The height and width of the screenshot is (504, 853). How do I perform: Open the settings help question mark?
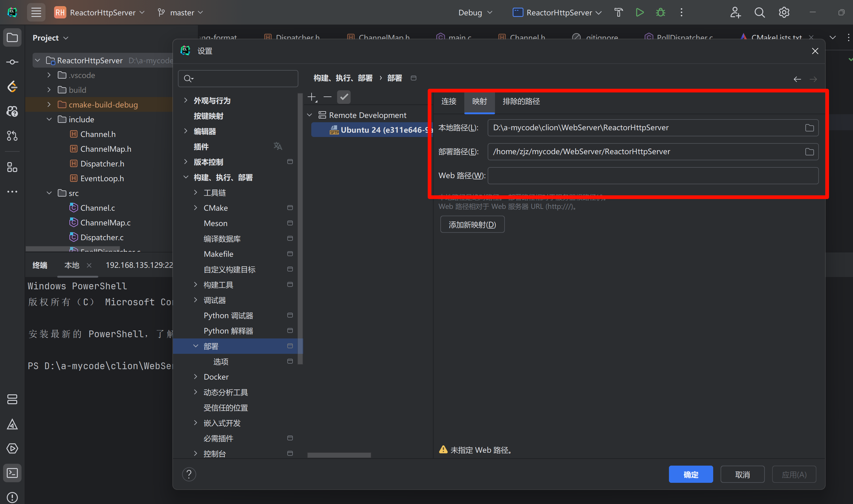(189, 474)
